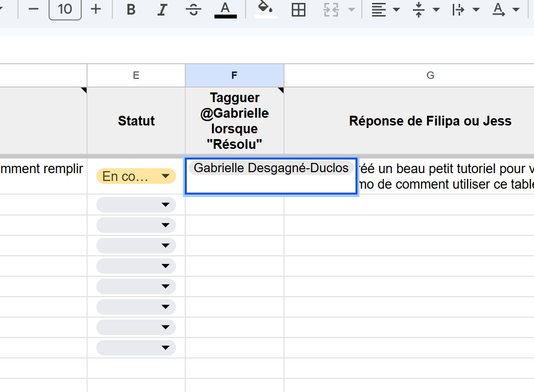Click the 'Statut' header cell
Image resolution: width=534 pixels, height=392 pixels.
coord(136,121)
